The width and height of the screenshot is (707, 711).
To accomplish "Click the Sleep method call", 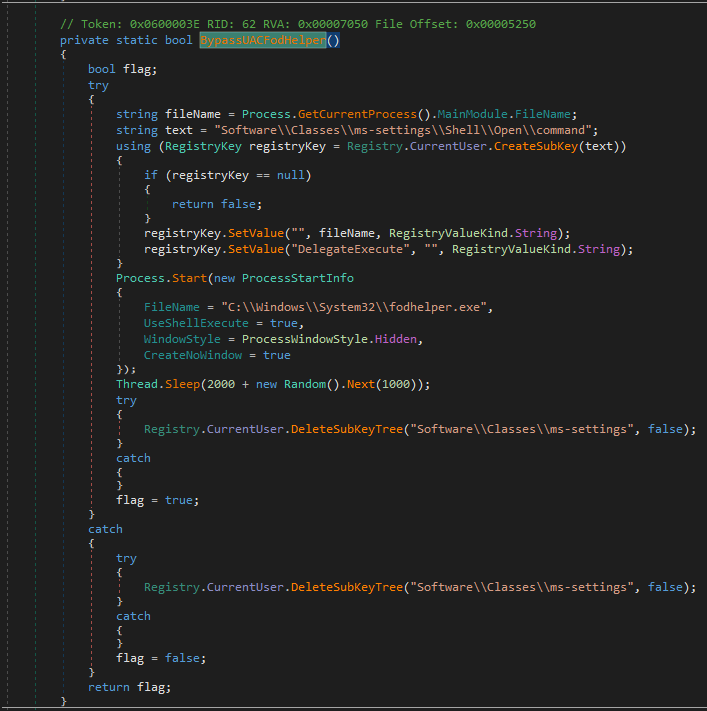I will (x=182, y=385).
